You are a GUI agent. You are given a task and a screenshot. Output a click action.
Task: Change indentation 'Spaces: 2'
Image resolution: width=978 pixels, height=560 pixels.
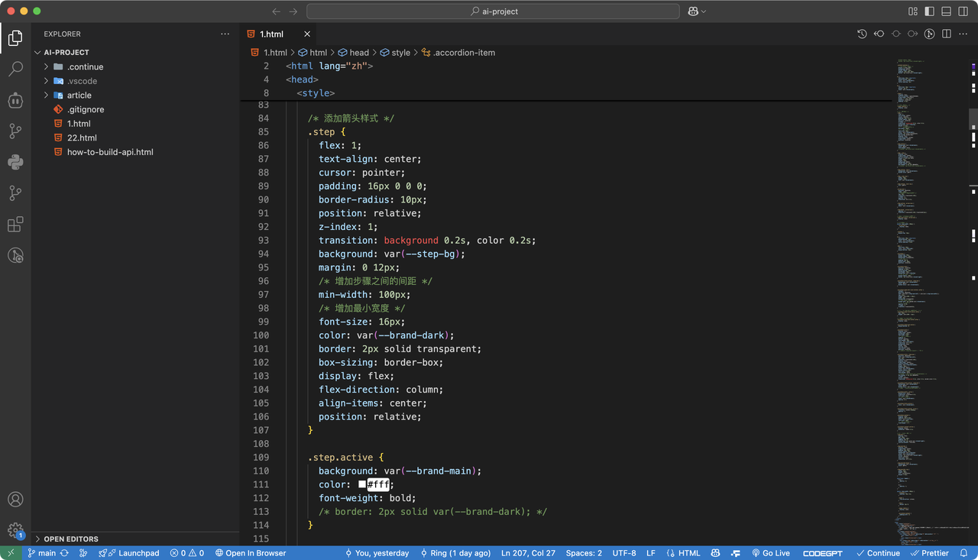[x=584, y=553]
